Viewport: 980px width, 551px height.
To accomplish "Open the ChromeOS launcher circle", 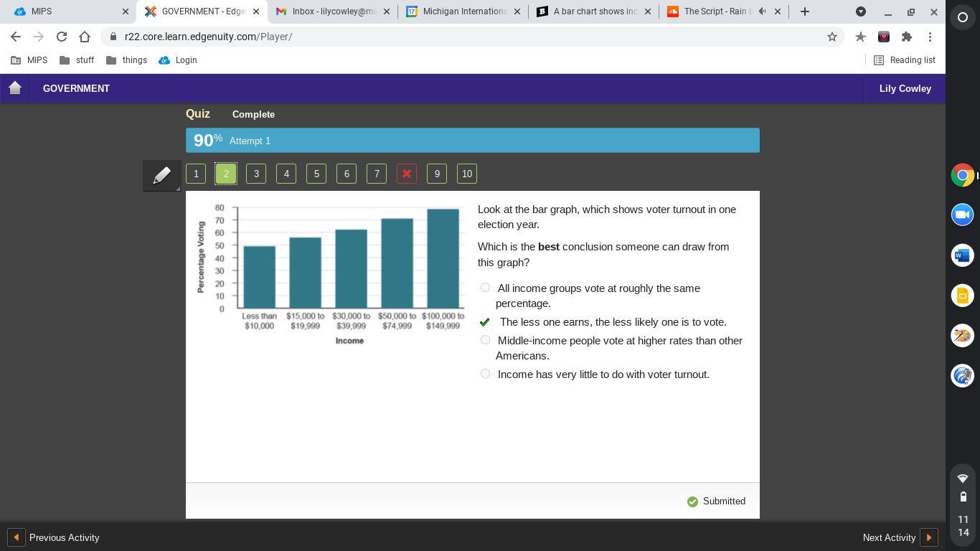I will pos(963,17).
